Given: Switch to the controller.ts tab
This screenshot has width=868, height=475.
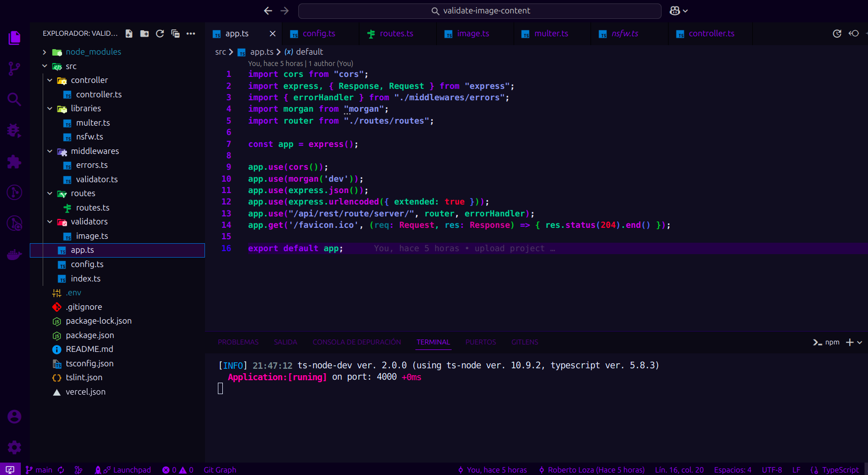Looking at the screenshot, I should [x=711, y=33].
